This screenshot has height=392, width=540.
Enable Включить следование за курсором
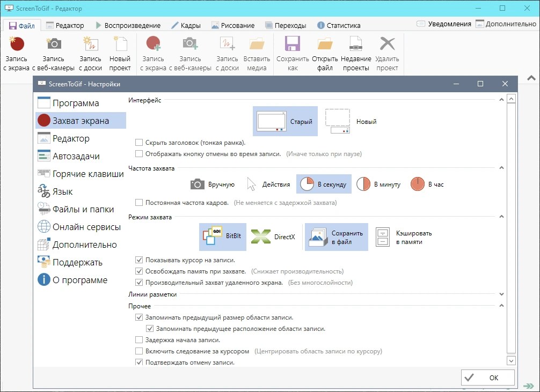pyautogui.click(x=139, y=351)
